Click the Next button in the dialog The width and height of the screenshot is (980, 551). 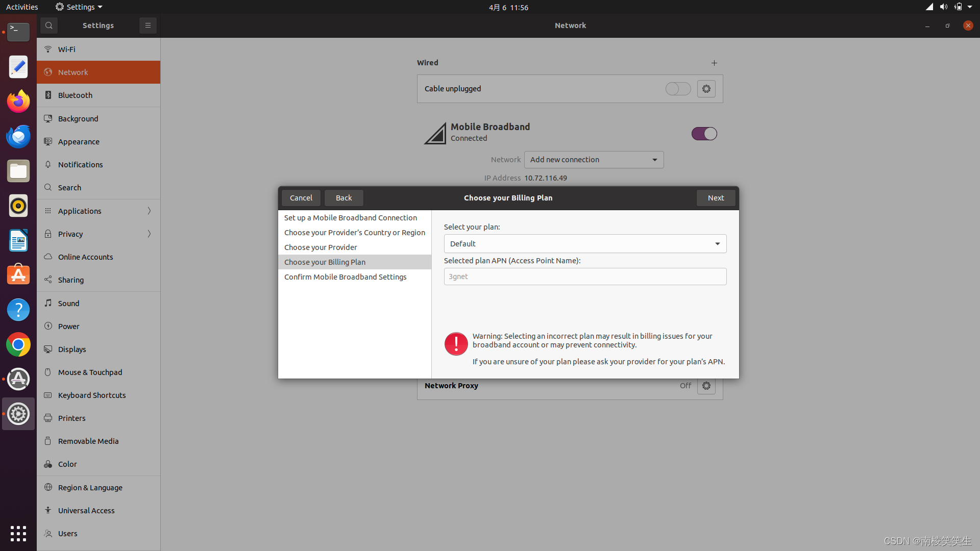point(716,198)
